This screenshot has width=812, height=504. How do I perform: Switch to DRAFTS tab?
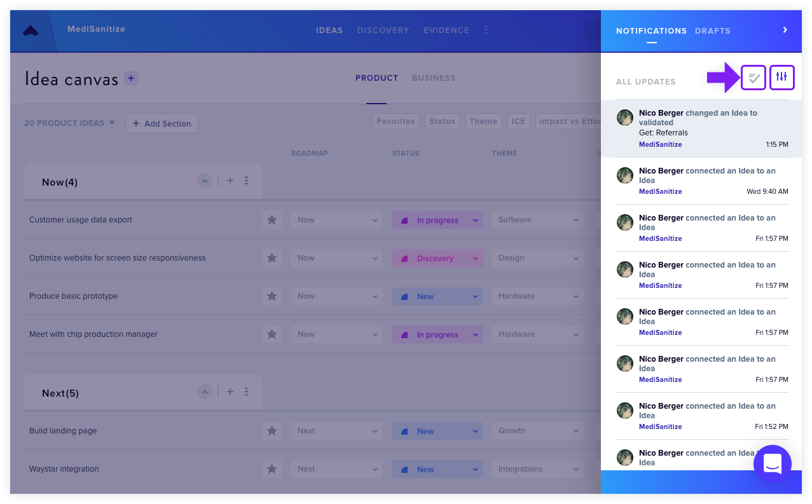click(713, 31)
